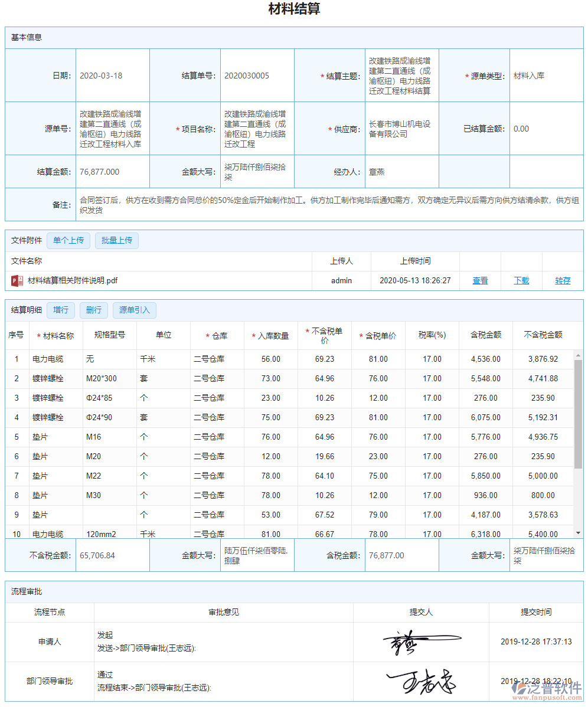Image resolution: width=588 pixels, height=707 pixels.
Task: Click the 备注 remarks text field
Action: click(x=329, y=205)
